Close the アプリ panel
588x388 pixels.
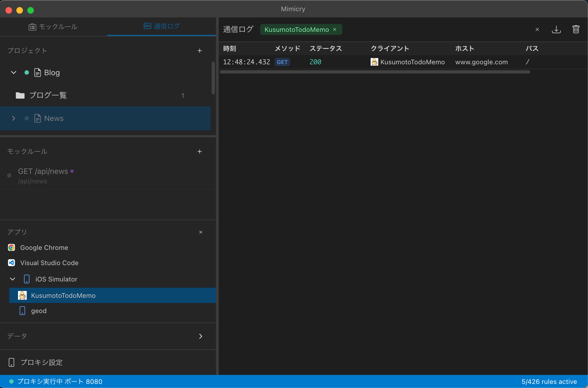201,232
